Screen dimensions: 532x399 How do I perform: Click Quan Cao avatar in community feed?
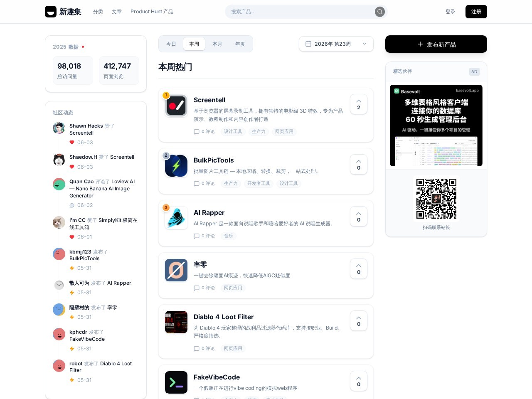coord(59,184)
